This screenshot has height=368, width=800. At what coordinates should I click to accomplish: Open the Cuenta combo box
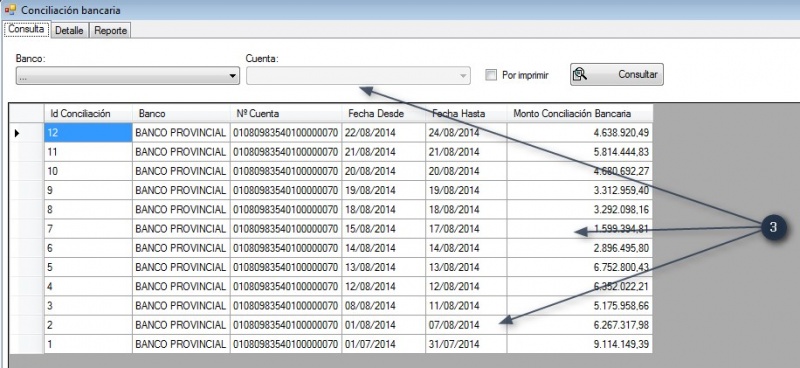[358, 76]
